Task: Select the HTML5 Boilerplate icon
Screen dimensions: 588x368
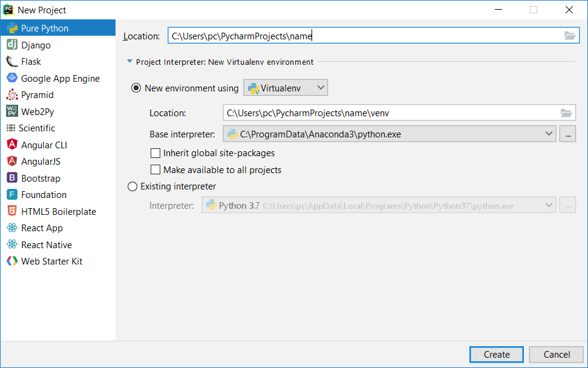Action: point(12,211)
